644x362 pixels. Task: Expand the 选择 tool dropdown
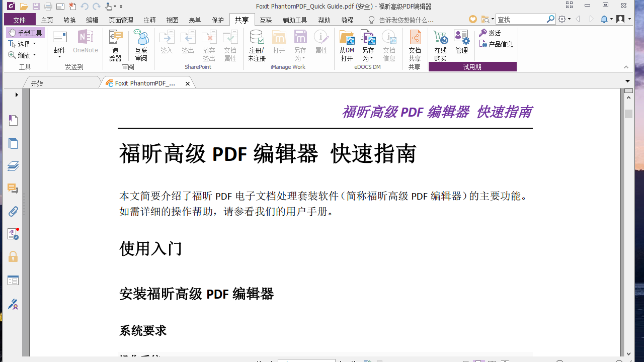[35, 44]
